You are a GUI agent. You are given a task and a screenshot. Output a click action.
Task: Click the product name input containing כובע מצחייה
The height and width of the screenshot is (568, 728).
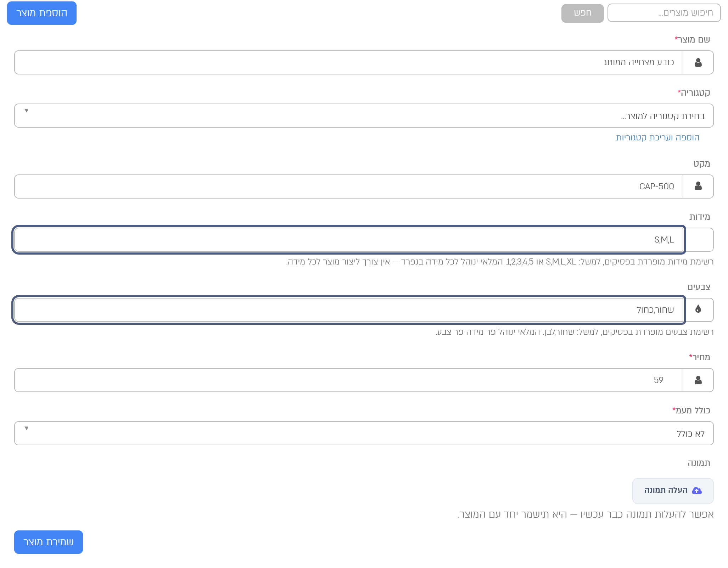349,62
